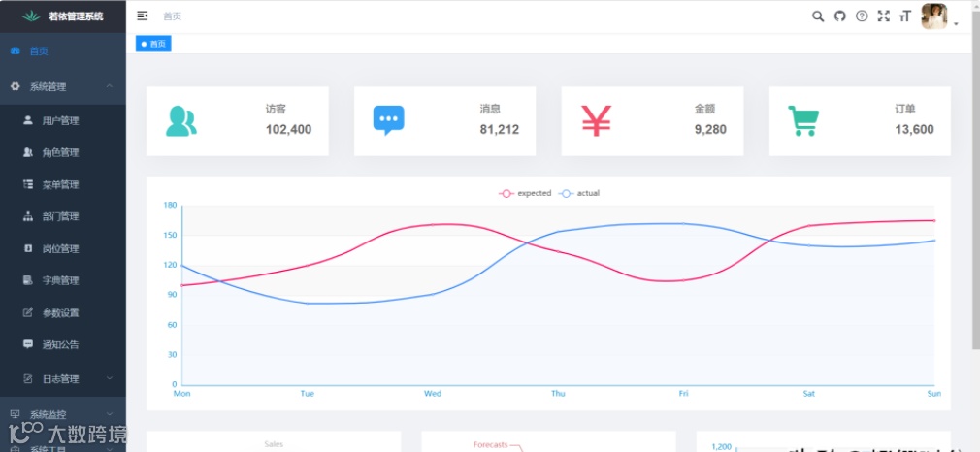The image size is (980, 452).
Task: Collapse the 系统管理 submenu arrow
Action: (x=110, y=85)
